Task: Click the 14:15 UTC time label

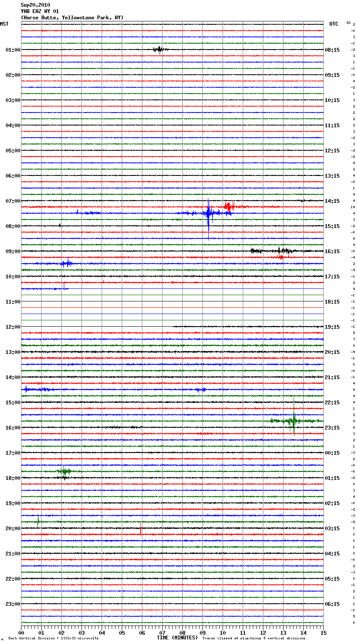Action: click(x=332, y=201)
